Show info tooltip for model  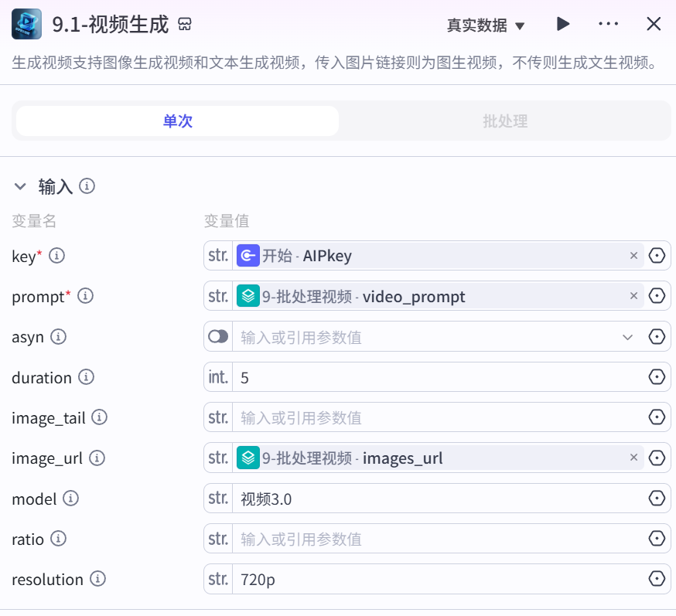(70, 499)
